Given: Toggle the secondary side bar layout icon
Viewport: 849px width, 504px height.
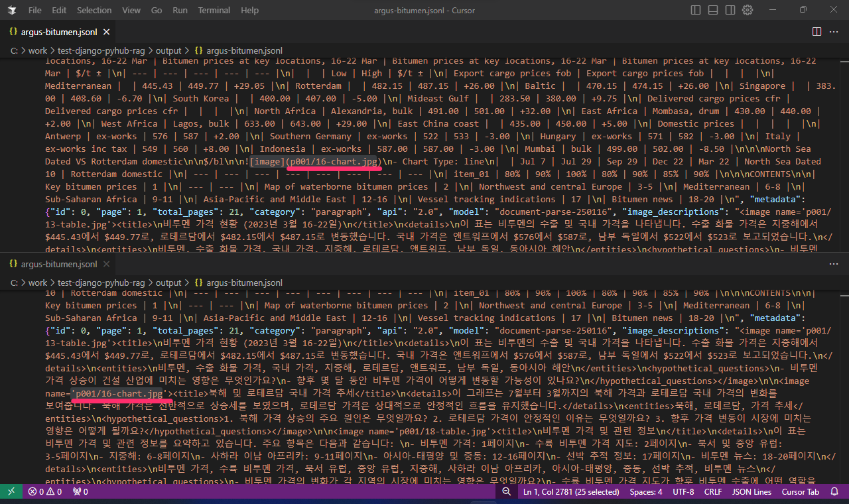Looking at the screenshot, I should (x=730, y=10).
